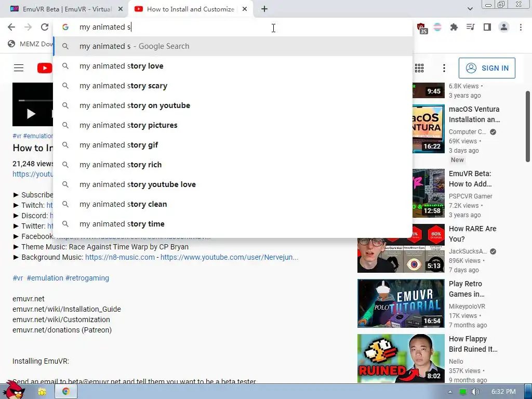Close the EmuVR Beta tab
This screenshot has height=399, width=532.
coord(121,9)
